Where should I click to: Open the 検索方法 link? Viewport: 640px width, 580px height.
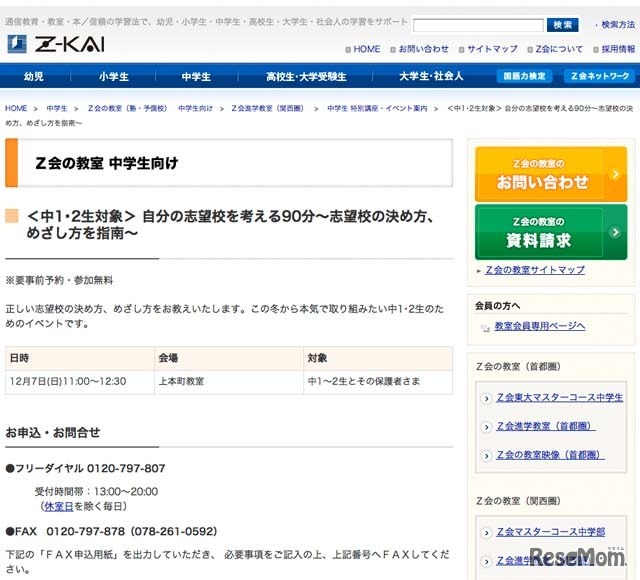pyautogui.click(x=618, y=25)
